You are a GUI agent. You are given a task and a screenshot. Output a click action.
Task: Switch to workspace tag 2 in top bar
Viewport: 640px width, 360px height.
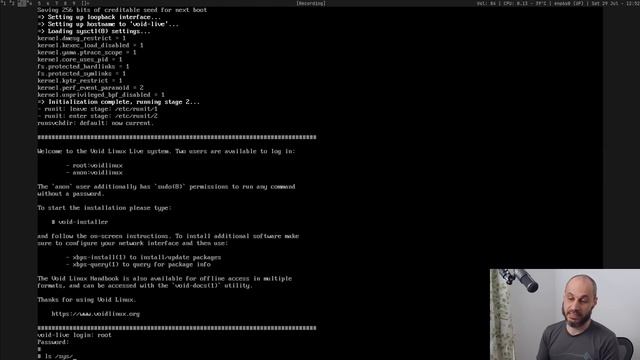pyautogui.click(x=12, y=3)
